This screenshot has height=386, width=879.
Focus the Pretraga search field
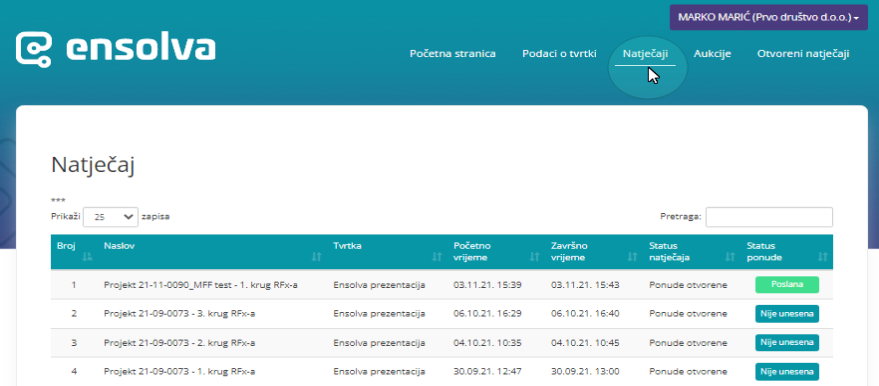click(x=769, y=217)
